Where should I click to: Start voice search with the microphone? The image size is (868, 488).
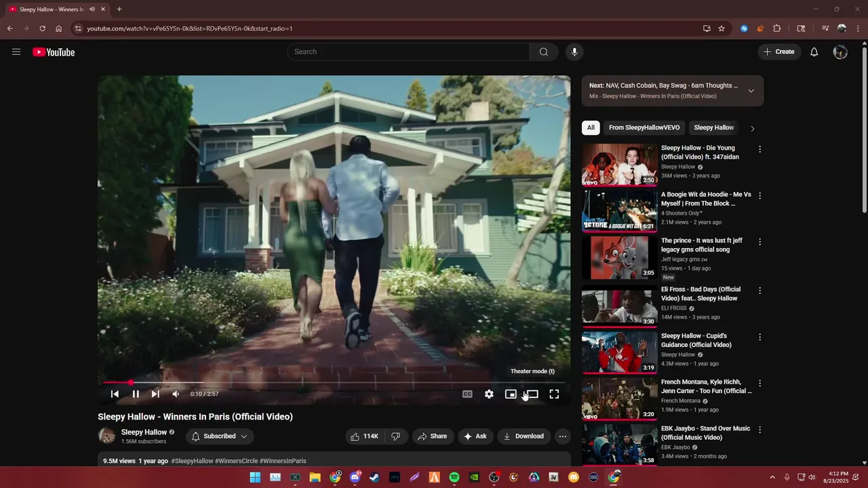(574, 52)
